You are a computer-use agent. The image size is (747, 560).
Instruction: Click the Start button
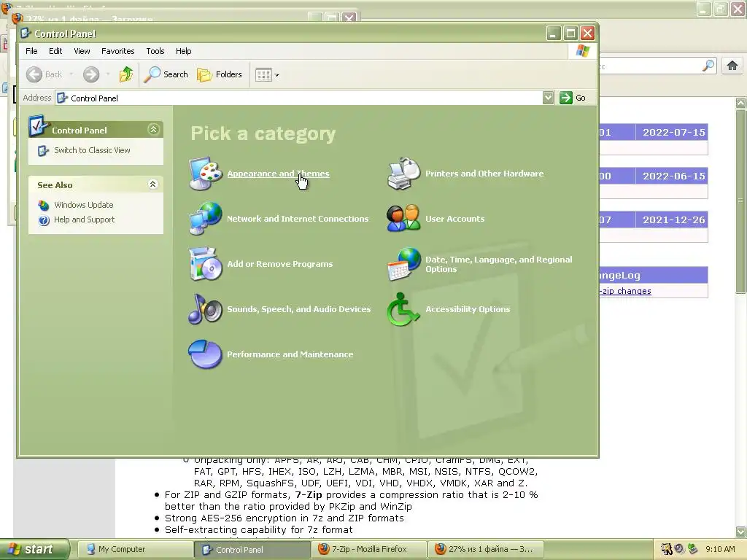coord(34,550)
